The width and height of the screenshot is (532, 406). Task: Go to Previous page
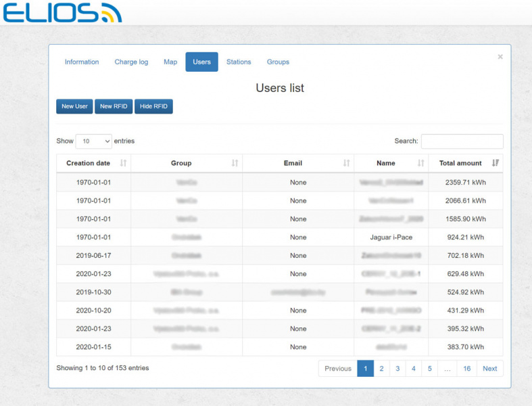[x=338, y=369]
